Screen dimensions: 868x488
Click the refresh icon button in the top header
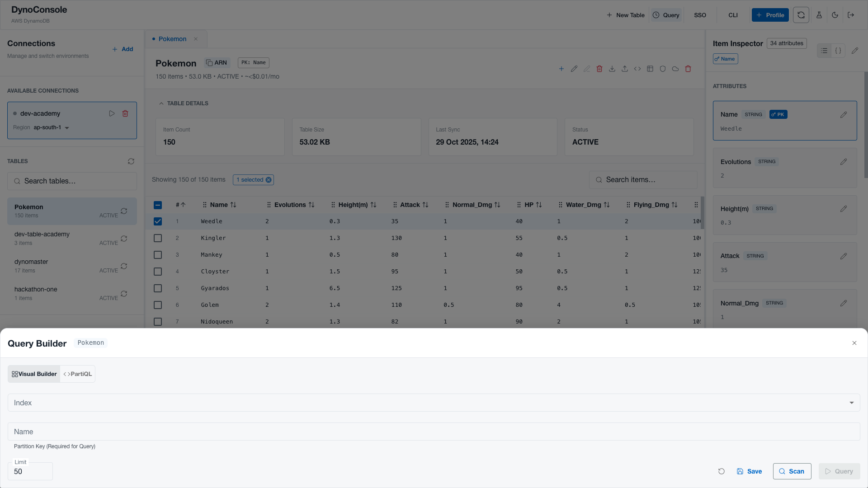801,15
